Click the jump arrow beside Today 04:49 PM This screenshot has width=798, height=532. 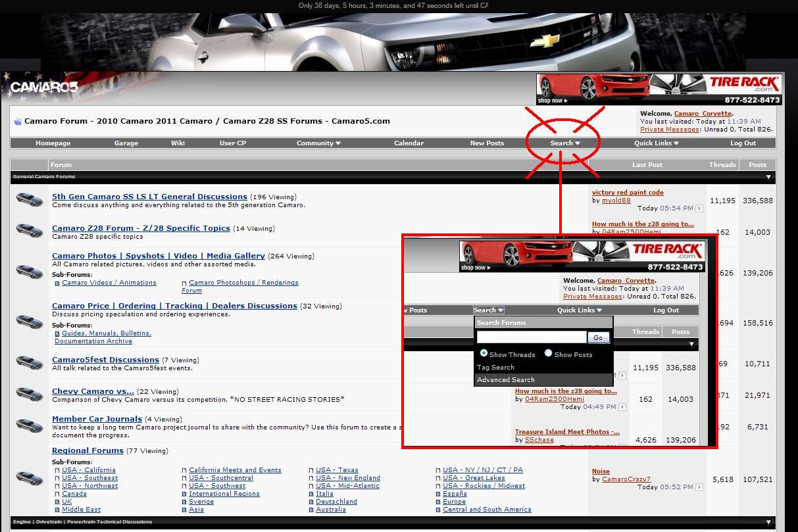tap(622, 406)
